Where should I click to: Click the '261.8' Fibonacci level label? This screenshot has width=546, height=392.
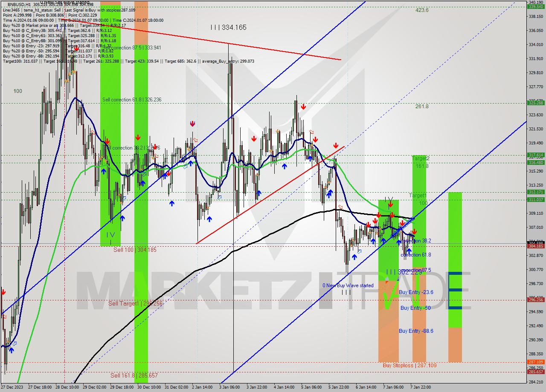point(422,107)
